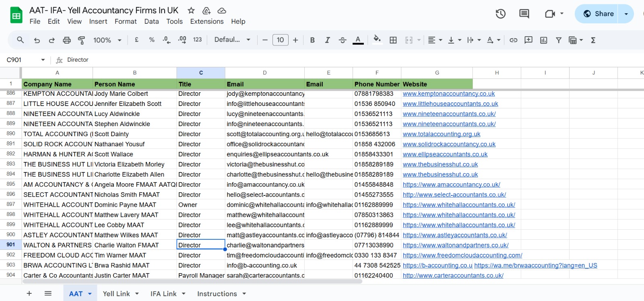Open the Extensions menu
This screenshot has height=301, width=644.
(207, 21)
